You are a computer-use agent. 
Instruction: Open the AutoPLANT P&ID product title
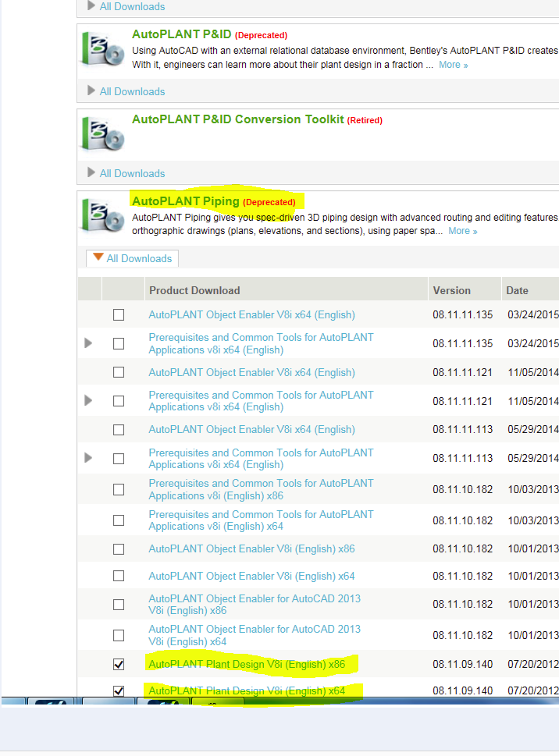point(182,34)
